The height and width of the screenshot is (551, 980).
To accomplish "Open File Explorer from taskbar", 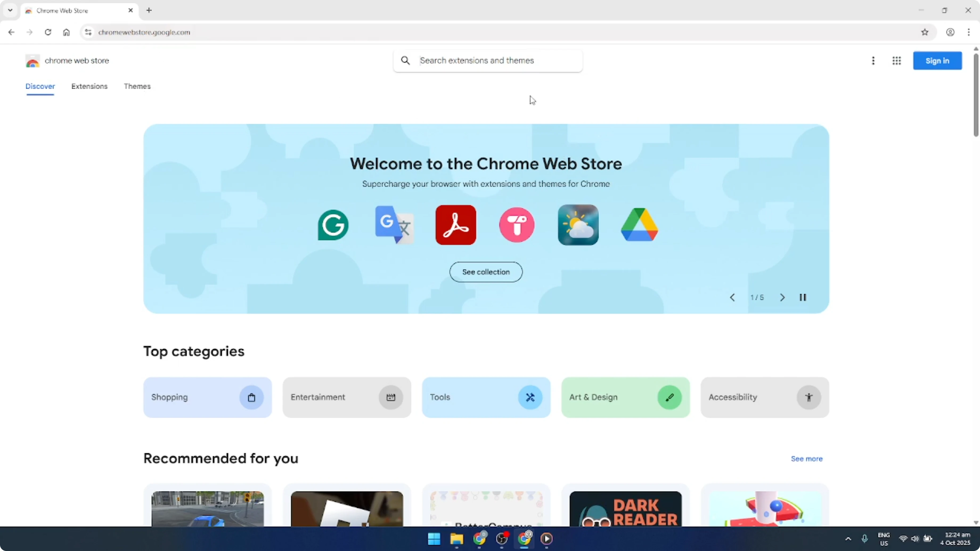I will point(456,539).
